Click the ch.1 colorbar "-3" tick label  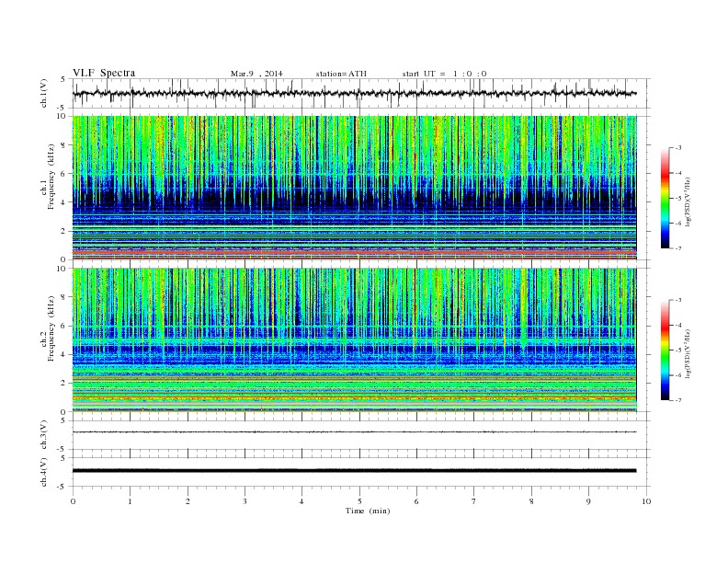678,148
